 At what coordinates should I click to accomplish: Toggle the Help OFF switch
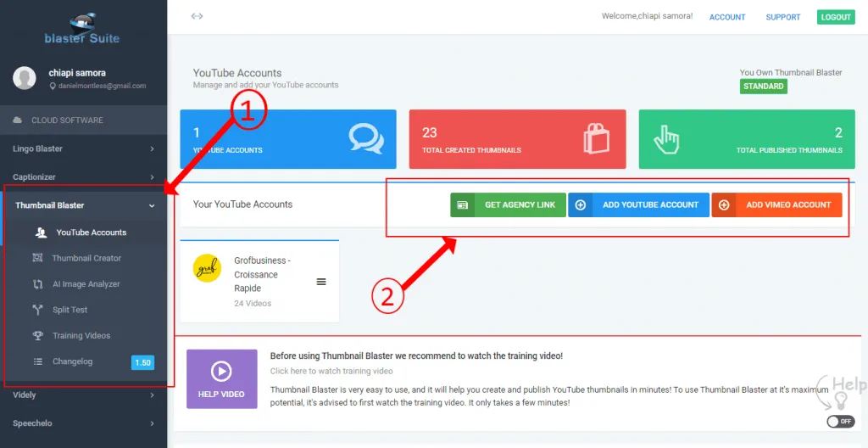click(x=841, y=422)
